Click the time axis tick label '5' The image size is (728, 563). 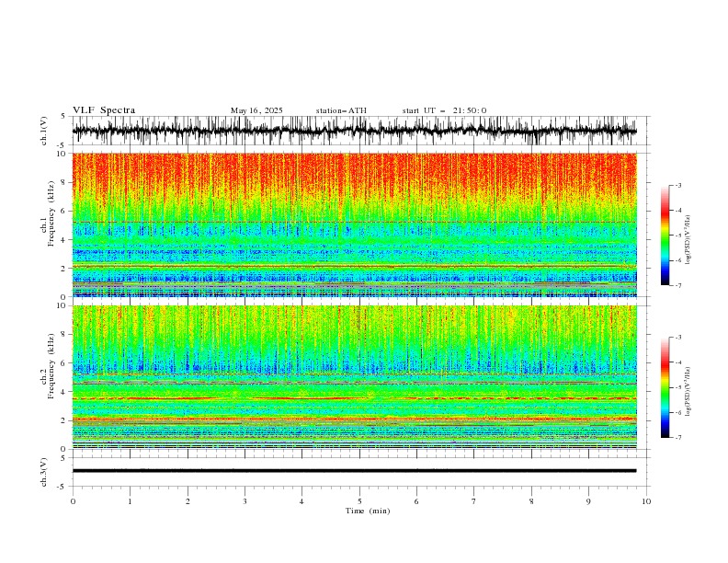click(359, 501)
